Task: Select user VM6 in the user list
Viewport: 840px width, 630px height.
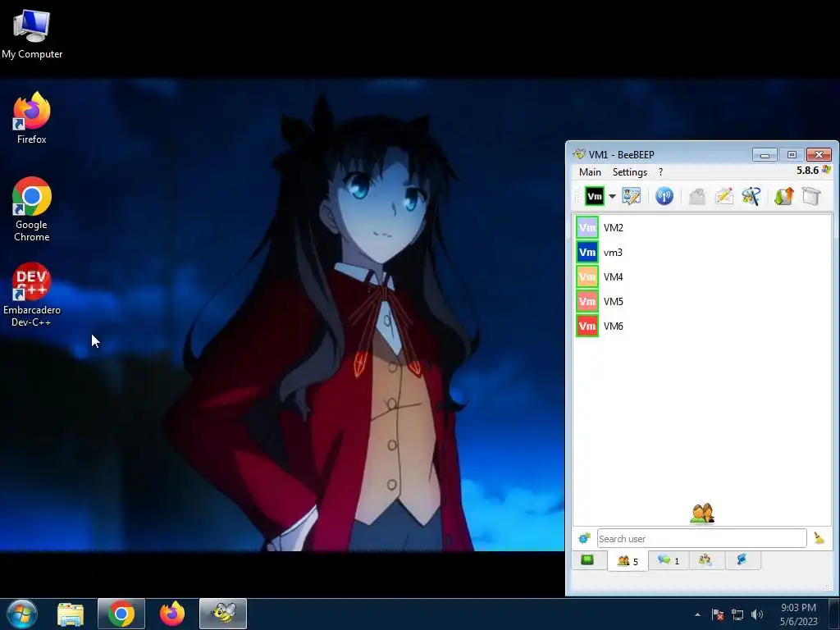Action: [x=703, y=326]
